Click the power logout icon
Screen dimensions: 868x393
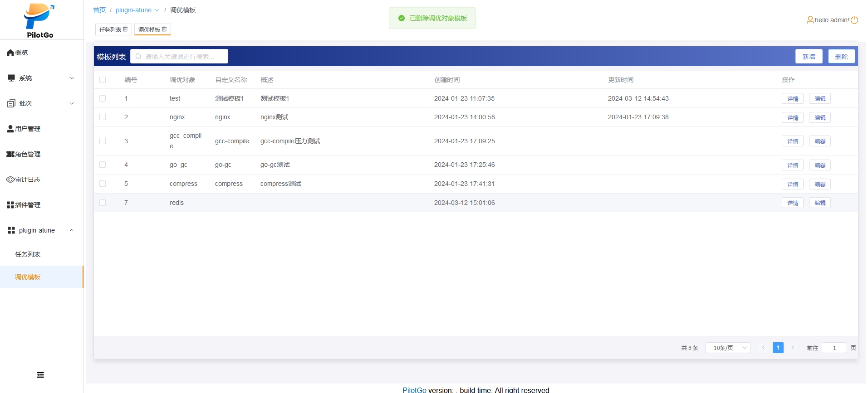tap(854, 20)
